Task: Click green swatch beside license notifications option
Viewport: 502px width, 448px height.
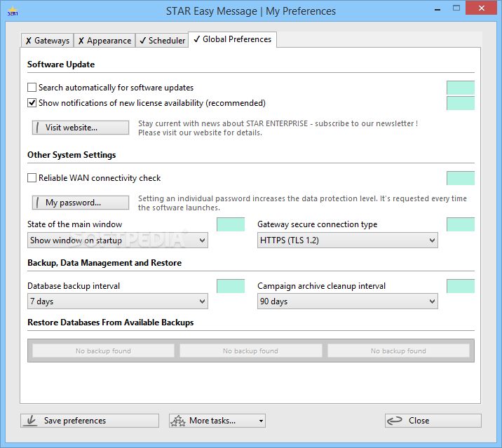Action: [x=461, y=103]
